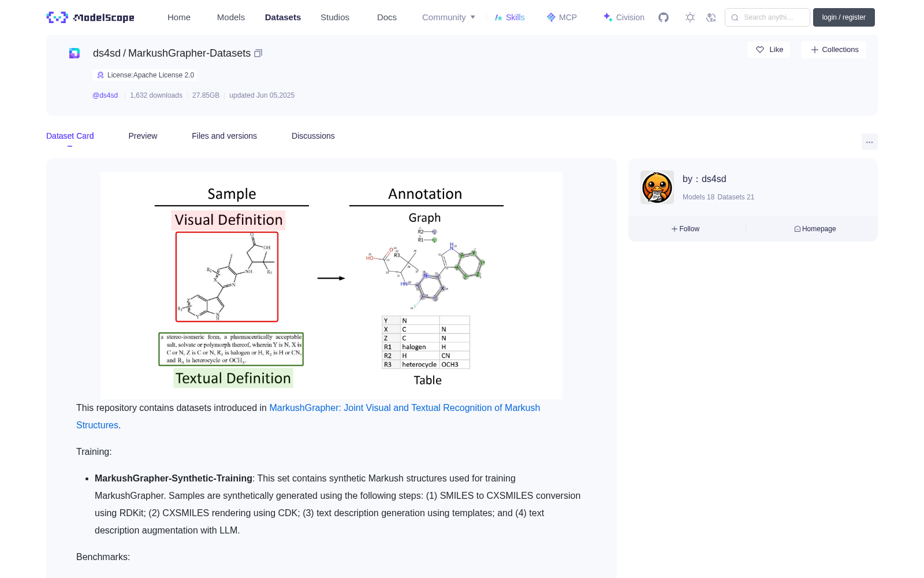Expand the Community dropdown menu
Image resolution: width=924 pixels, height=578 pixels.
pyautogui.click(x=449, y=17)
